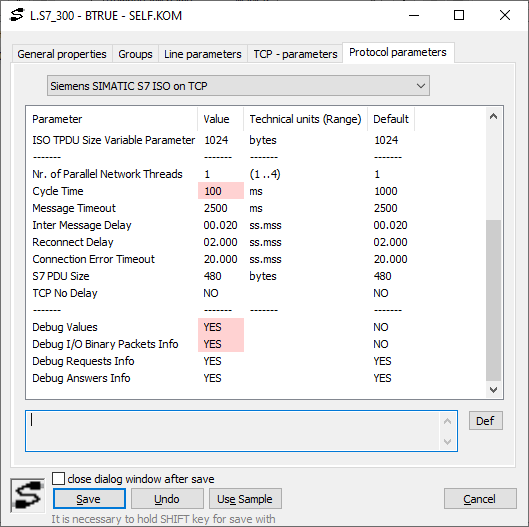This screenshot has height=527, width=529.
Task: Click text box scroll up arrow
Action: coord(447,421)
